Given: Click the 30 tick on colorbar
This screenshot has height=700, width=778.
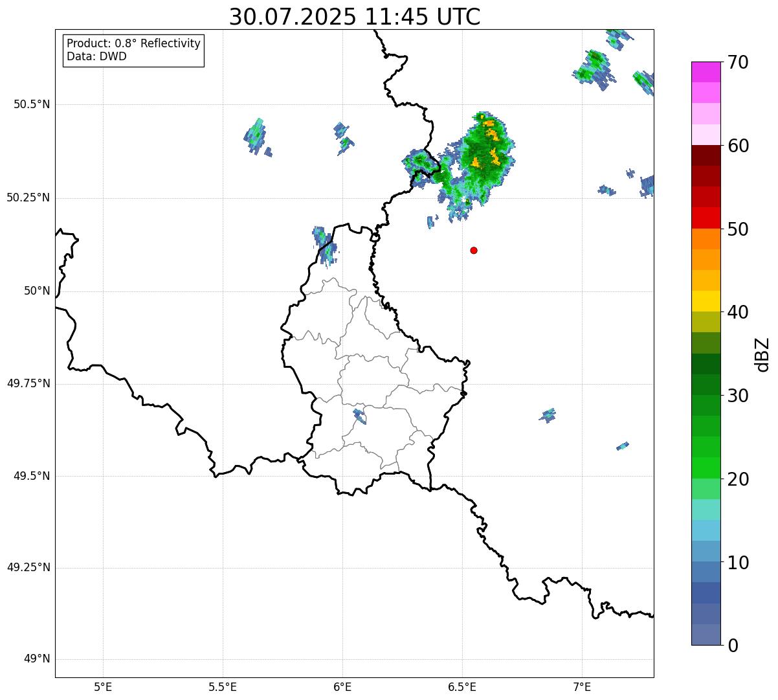Looking at the screenshot, I should [x=738, y=396].
